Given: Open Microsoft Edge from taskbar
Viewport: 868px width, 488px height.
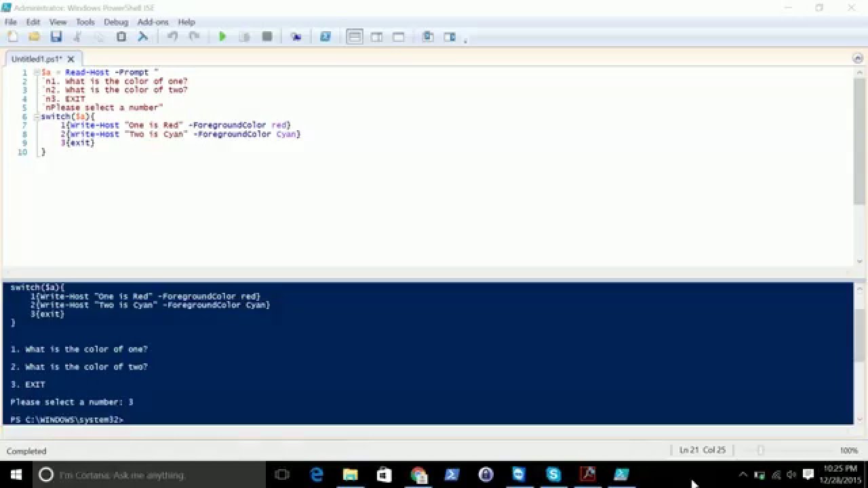Looking at the screenshot, I should coord(317,474).
